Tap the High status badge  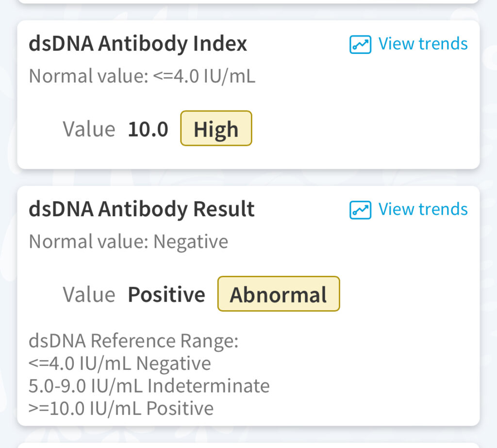[216, 128]
